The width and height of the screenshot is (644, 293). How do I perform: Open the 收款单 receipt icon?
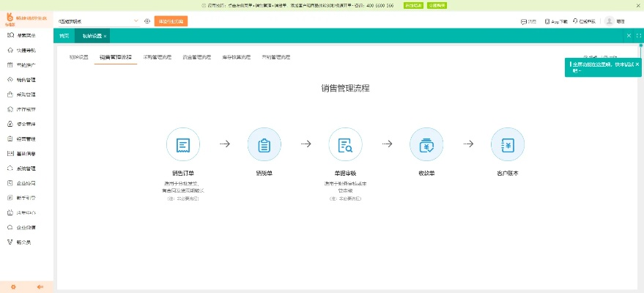426,144
